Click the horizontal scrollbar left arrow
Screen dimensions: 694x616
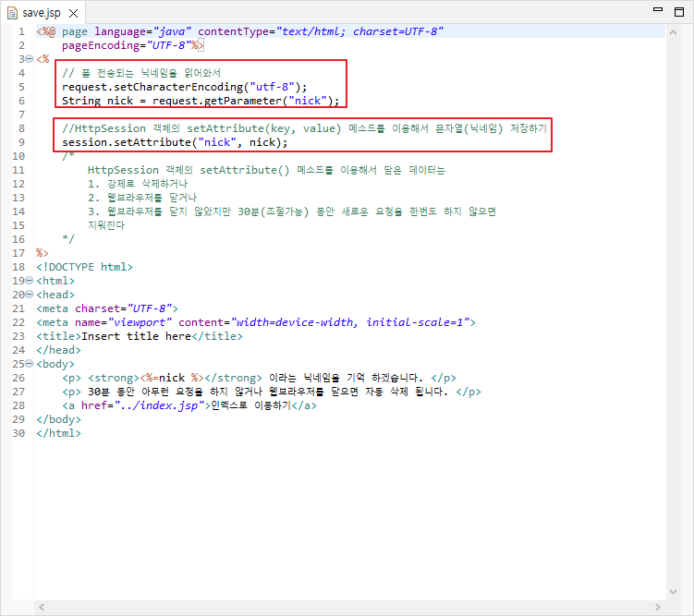tap(42, 607)
